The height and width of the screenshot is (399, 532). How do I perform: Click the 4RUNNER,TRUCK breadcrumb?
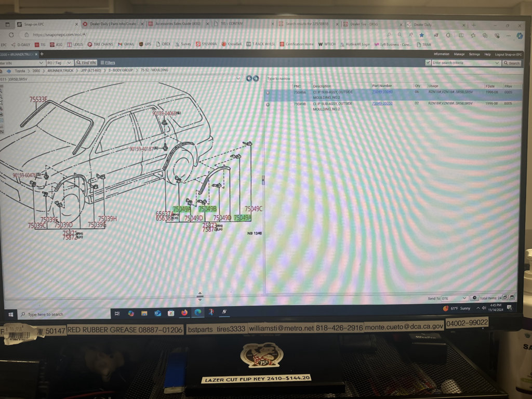(x=60, y=71)
